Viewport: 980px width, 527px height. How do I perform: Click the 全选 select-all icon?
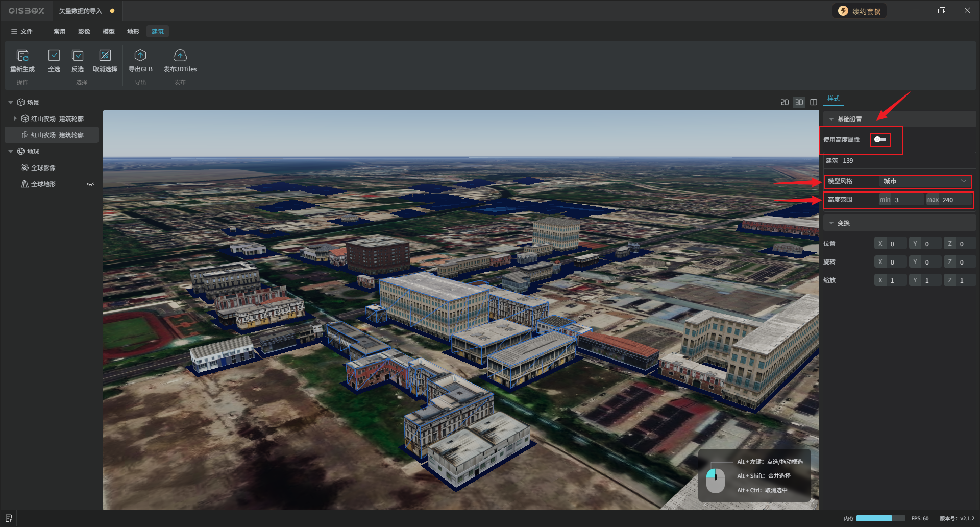pos(54,56)
